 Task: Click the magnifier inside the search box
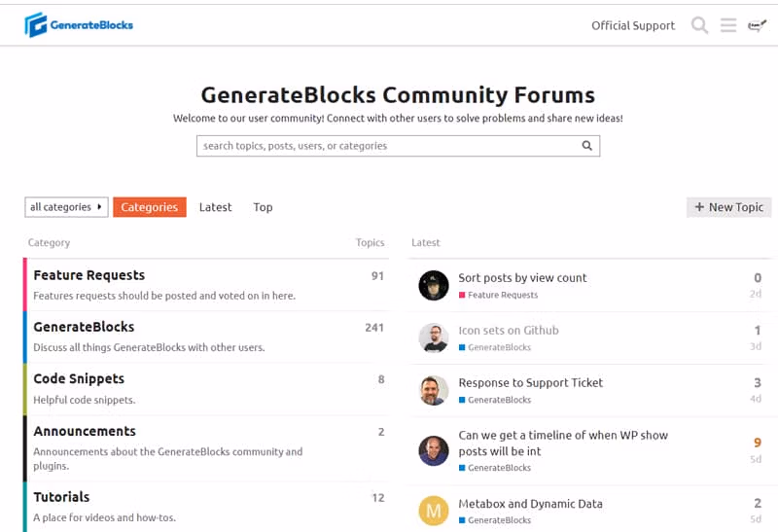(x=587, y=146)
